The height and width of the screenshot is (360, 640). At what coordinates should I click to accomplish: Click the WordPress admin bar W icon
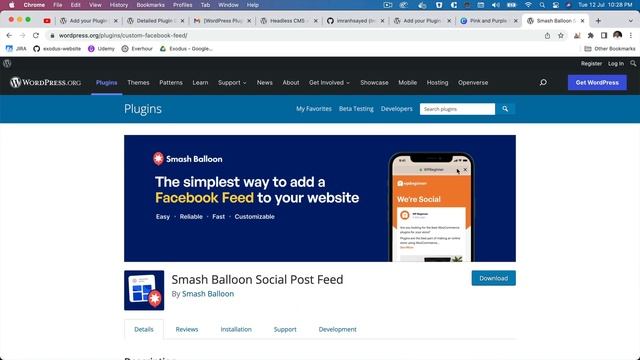7,63
